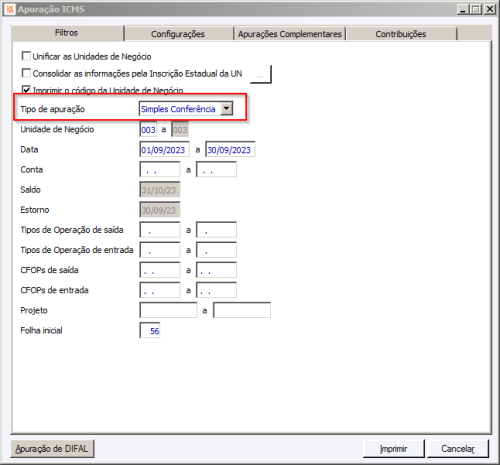Click the first Projeto field
The width and height of the screenshot is (500, 465).
[168, 310]
